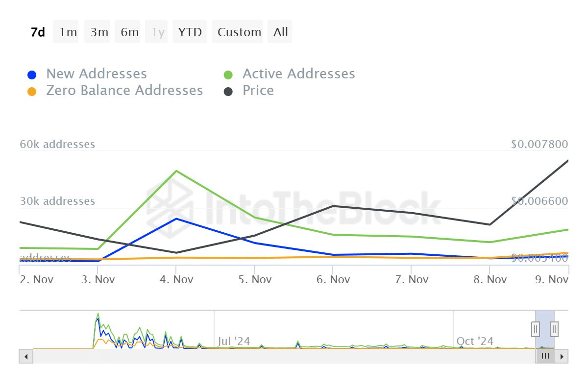Hide the Price series label
This screenshot has width=588, height=392.
[258, 91]
